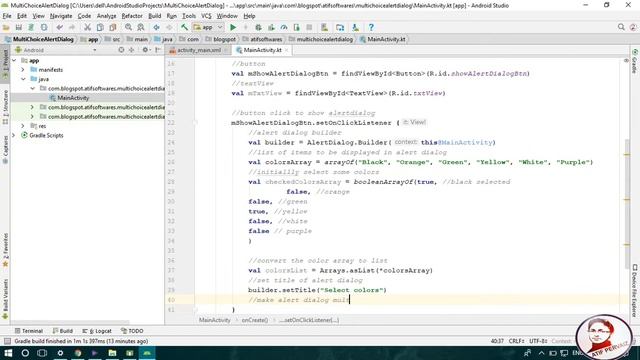Click the Chrome icon on taskbar
The width and height of the screenshot is (640, 360).
(78, 353)
